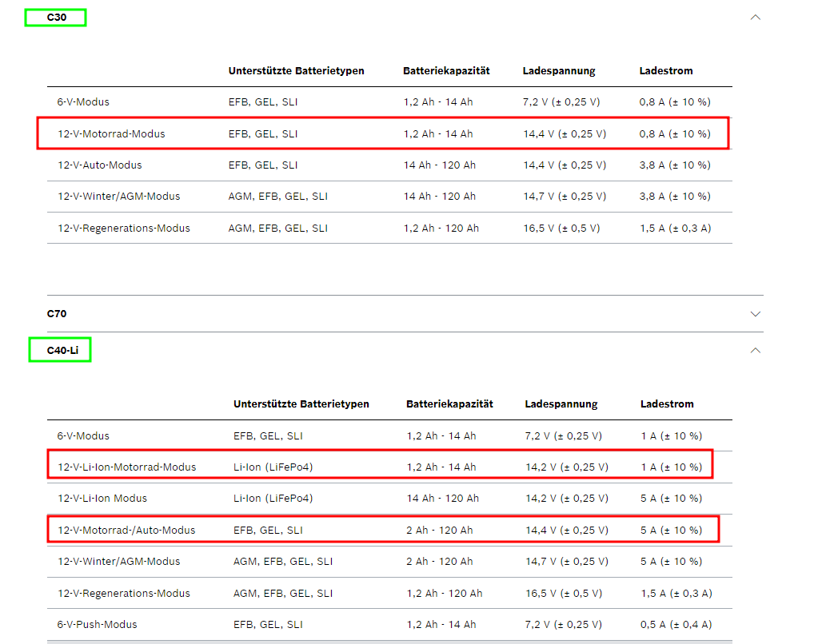The width and height of the screenshot is (814, 644).
Task: Click the C70 accordion heading
Action: 57,313
